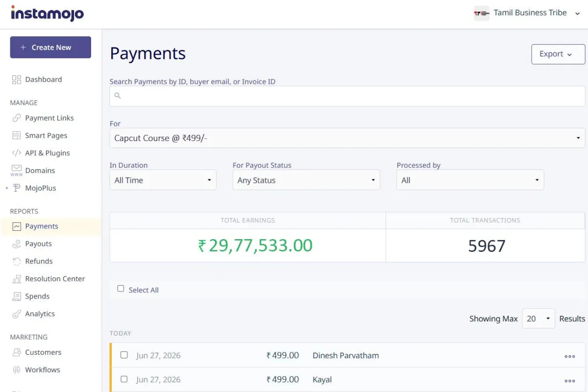Viewport: 588px width, 392px height.
Task: Change Showing Max 20 results dropdown
Action: click(x=539, y=318)
